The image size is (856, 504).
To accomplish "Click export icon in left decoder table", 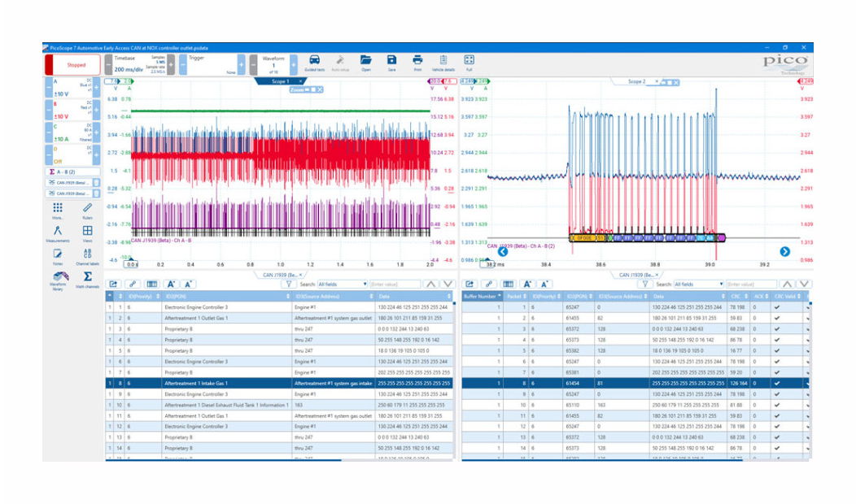I will pos(113,285).
